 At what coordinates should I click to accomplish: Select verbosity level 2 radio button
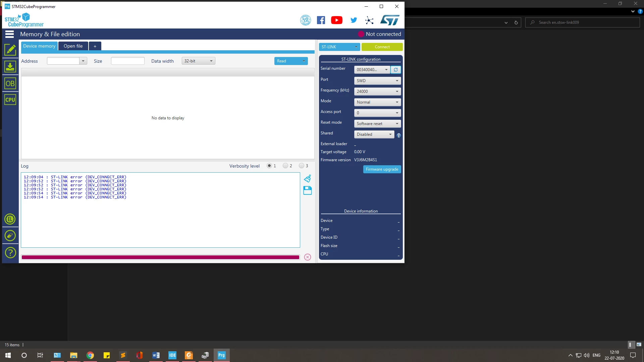tap(285, 166)
